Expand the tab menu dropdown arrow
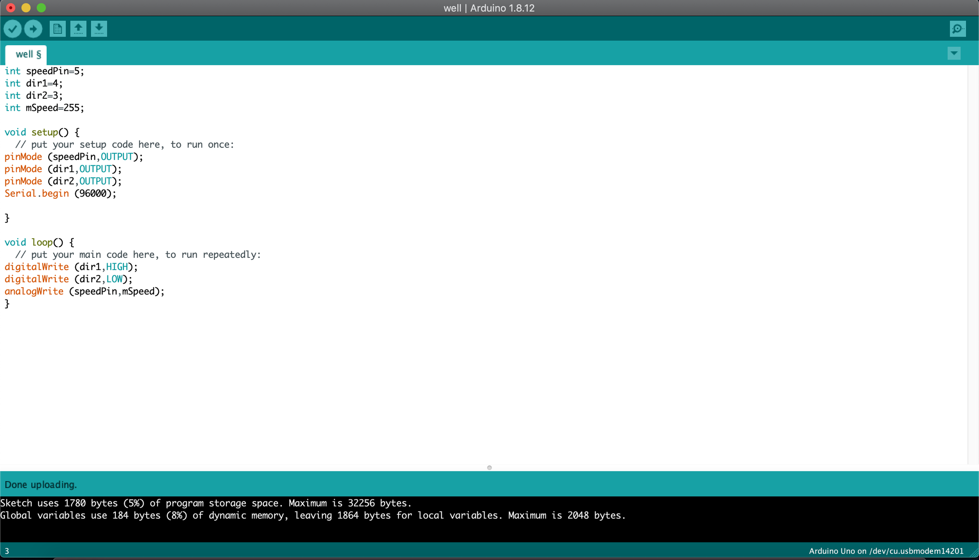Image resolution: width=979 pixels, height=560 pixels. [x=954, y=53]
